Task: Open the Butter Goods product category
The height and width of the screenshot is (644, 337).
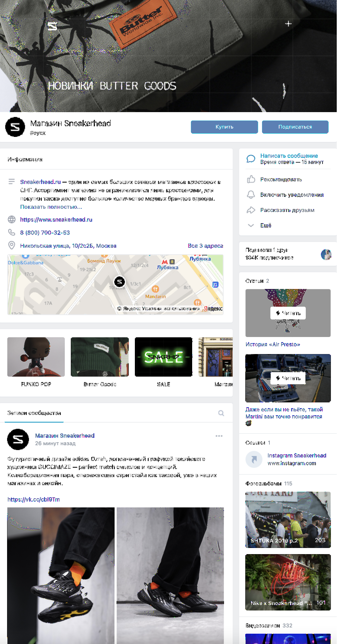Action: coord(100,362)
